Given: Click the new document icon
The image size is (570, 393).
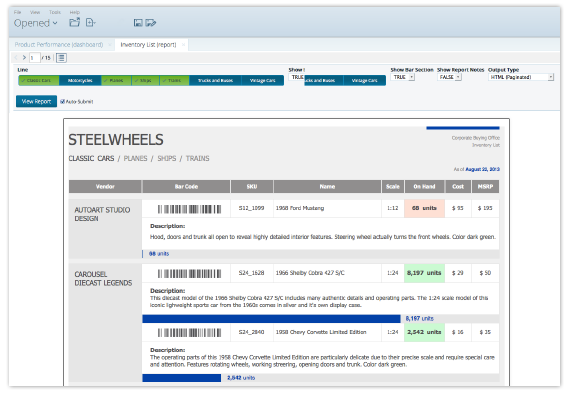Looking at the screenshot, I should [90, 23].
